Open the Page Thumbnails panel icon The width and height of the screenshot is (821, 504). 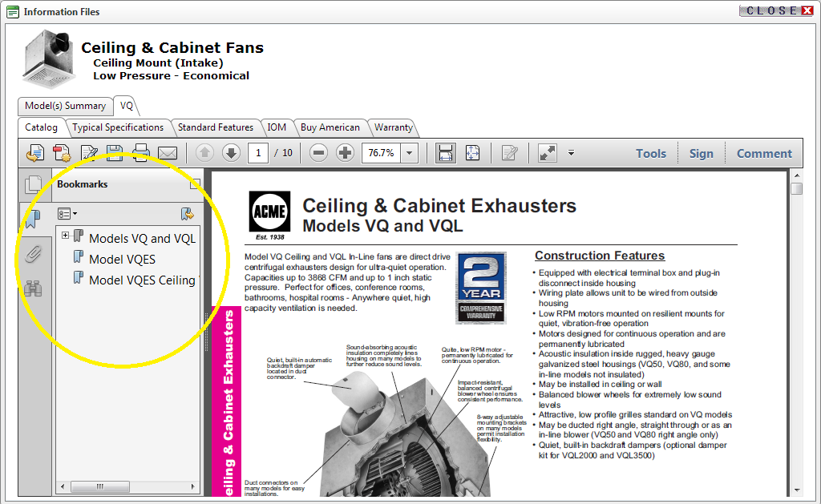click(x=33, y=184)
